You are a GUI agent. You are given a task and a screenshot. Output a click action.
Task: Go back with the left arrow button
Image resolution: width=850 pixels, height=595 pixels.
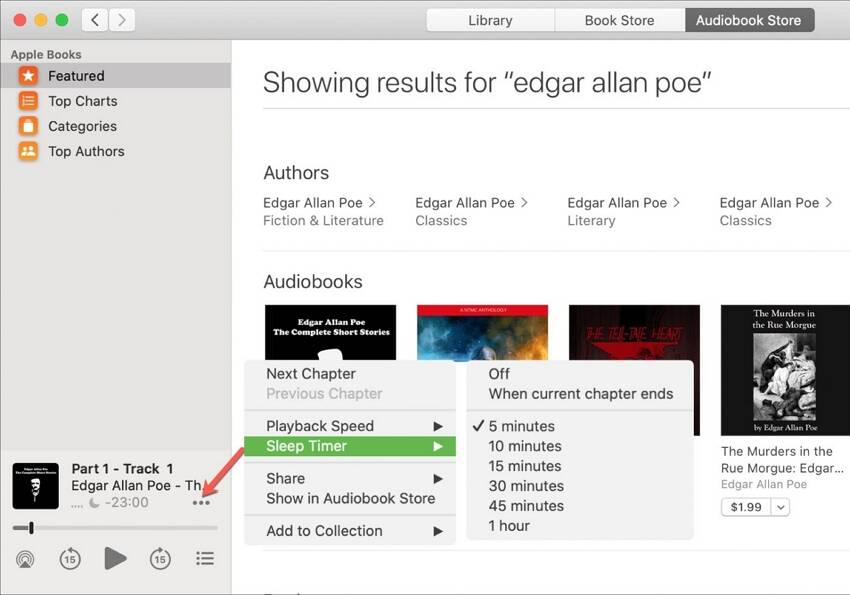(x=95, y=20)
